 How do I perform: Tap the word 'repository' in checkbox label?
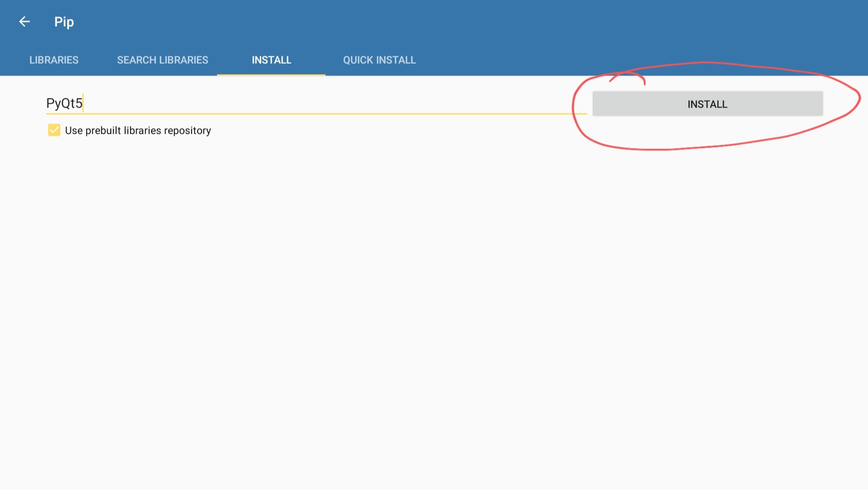(x=188, y=131)
